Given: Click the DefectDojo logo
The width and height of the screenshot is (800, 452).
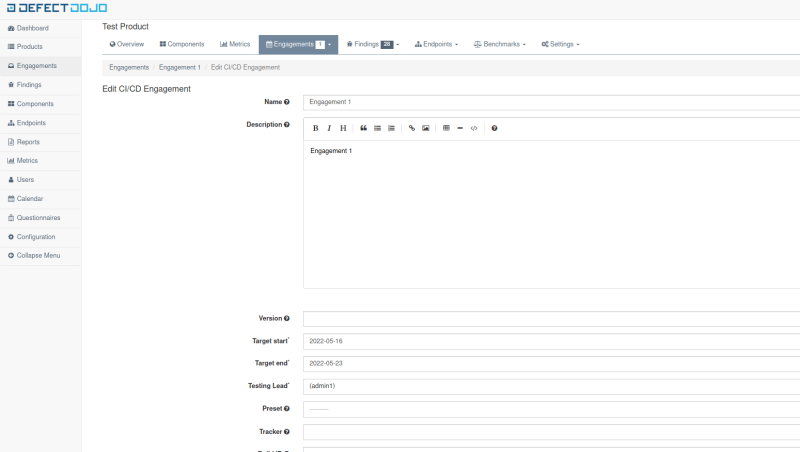Looking at the screenshot, I should click(57, 8).
